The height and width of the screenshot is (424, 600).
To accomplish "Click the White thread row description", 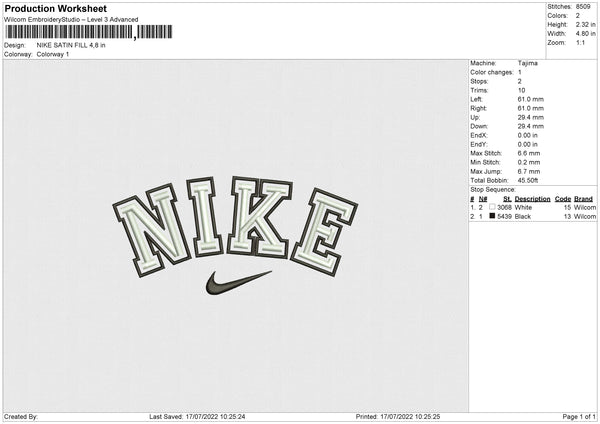I will (x=523, y=207).
